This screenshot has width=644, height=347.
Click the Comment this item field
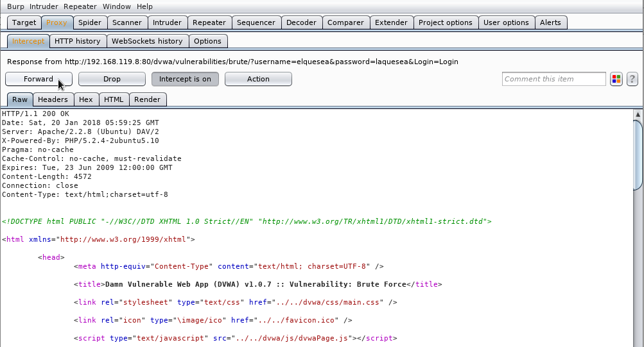(553, 79)
